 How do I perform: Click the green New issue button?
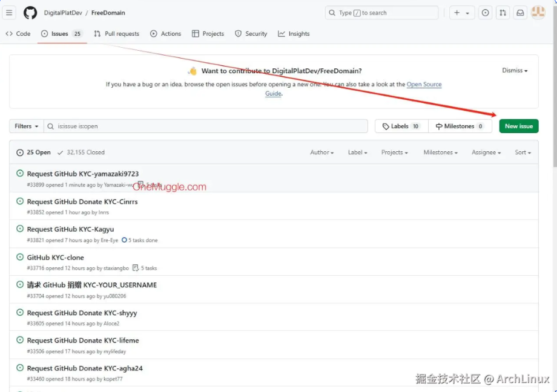(519, 126)
